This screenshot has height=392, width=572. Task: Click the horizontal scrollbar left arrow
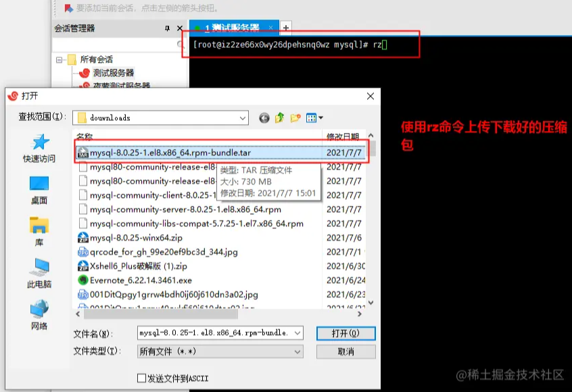tap(78, 314)
